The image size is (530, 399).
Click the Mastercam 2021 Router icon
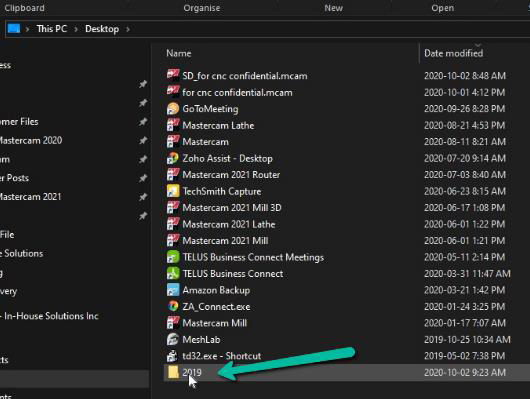pyautogui.click(x=173, y=175)
